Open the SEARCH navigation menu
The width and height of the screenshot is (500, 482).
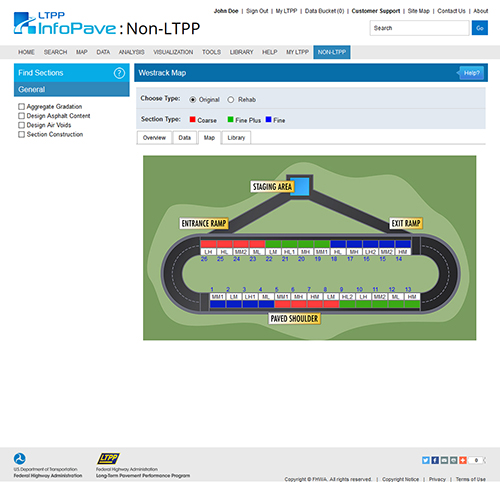click(x=55, y=52)
